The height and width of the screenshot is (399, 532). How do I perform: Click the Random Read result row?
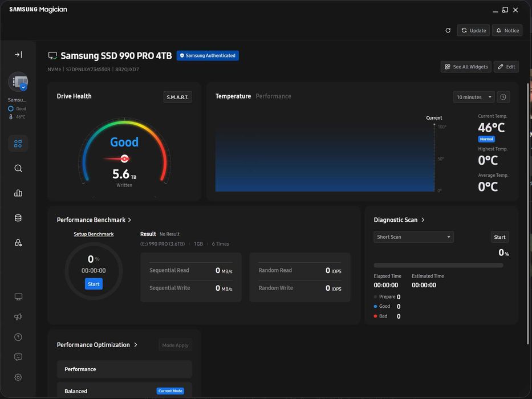(x=300, y=270)
